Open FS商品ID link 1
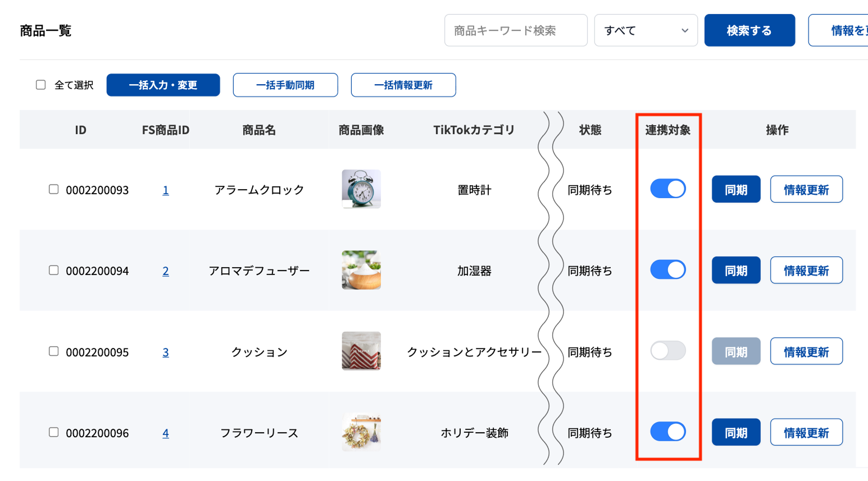 [x=166, y=189]
